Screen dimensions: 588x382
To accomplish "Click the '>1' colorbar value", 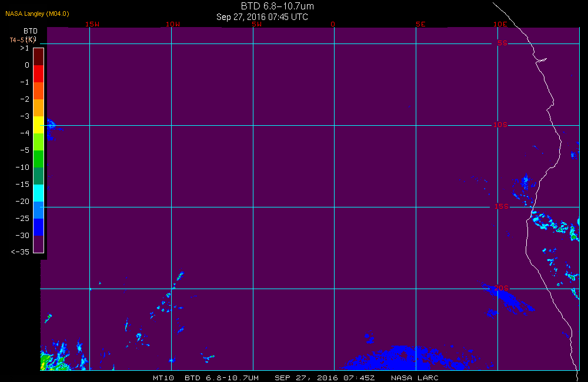I will tap(24, 48).
